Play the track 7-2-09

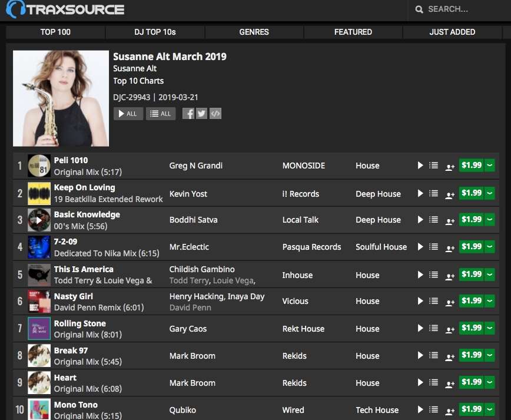tap(420, 246)
